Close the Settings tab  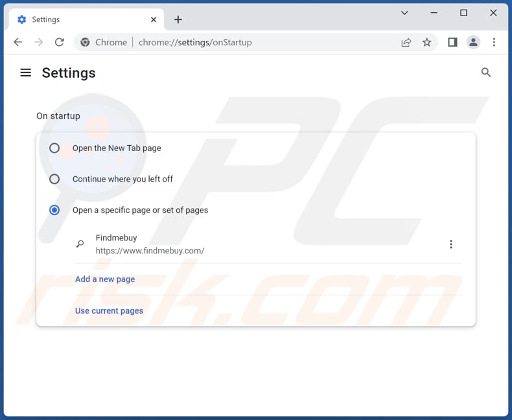pos(154,19)
